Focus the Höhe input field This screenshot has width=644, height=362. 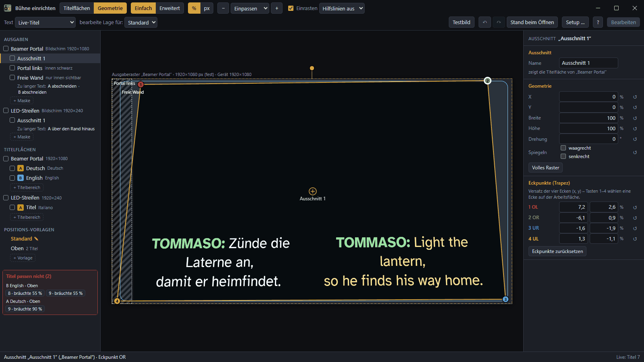[588, 129]
